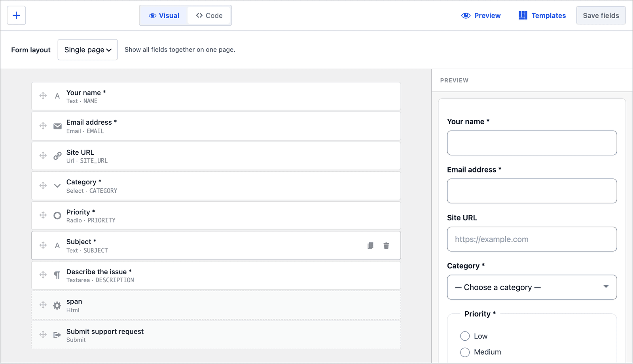Click the link icon of Site URL
This screenshot has height=364, width=633.
click(57, 156)
